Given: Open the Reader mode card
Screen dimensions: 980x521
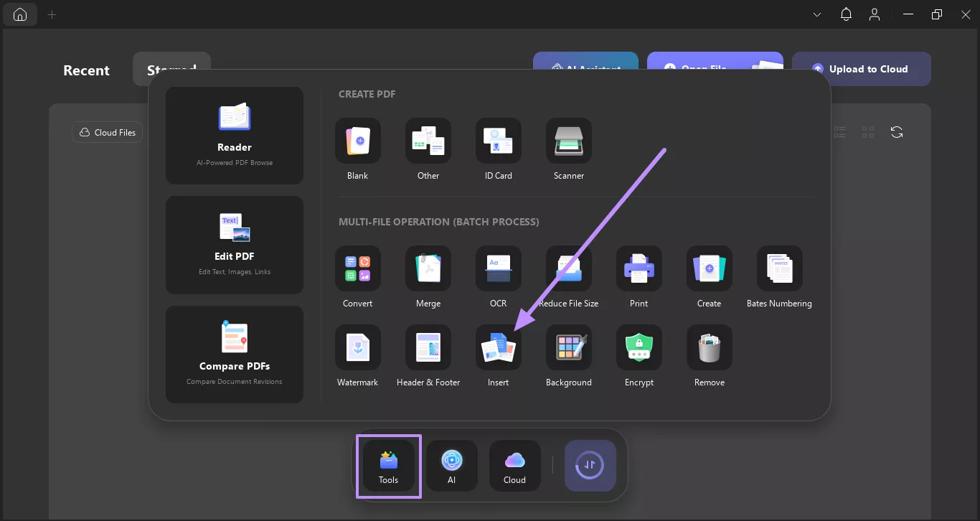Looking at the screenshot, I should (x=235, y=136).
